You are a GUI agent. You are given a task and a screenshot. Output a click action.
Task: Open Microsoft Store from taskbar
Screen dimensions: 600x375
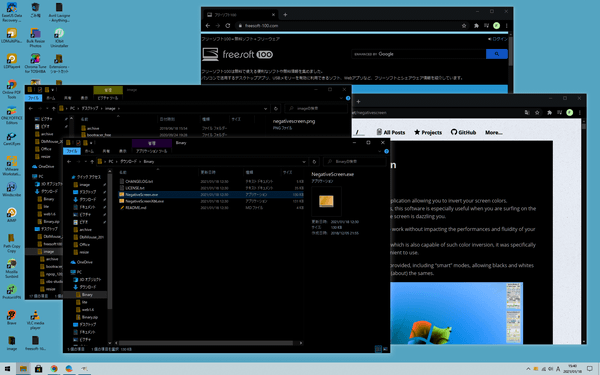pos(38,369)
